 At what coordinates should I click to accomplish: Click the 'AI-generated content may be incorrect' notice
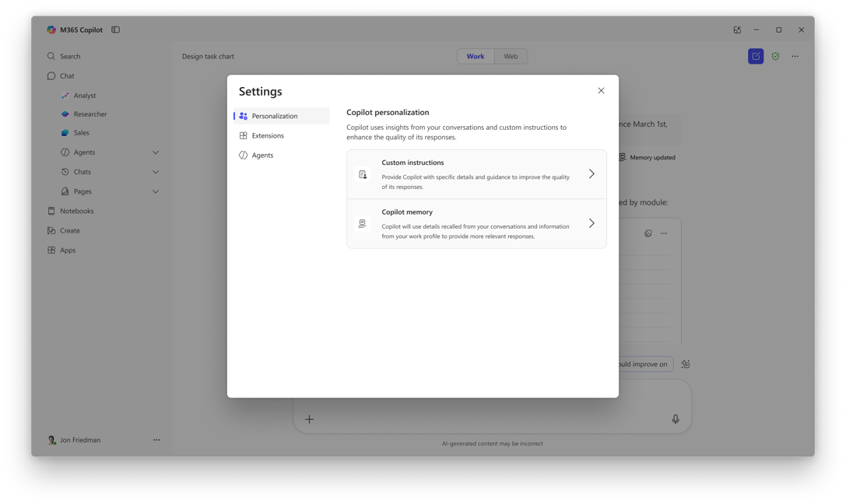492,443
